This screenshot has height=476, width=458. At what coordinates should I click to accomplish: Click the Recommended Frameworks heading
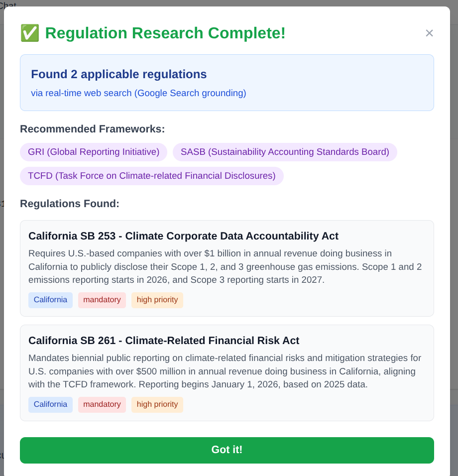point(93,128)
